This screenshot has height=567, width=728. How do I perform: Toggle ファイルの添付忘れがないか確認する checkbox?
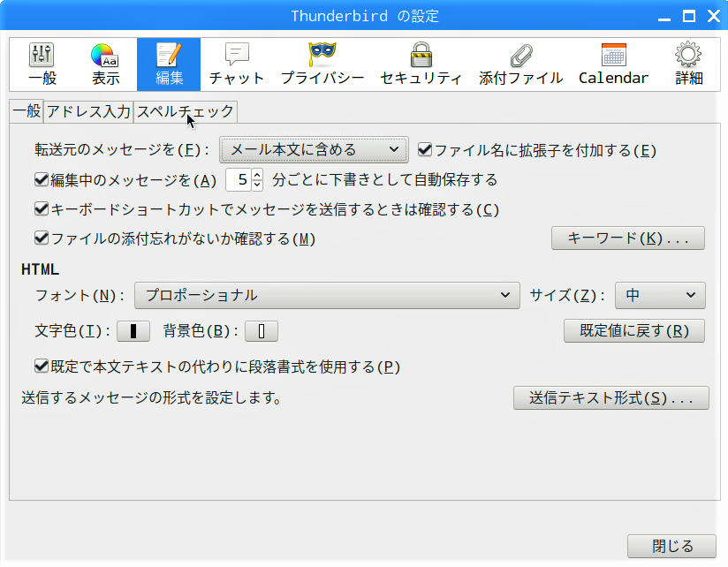coord(42,238)
